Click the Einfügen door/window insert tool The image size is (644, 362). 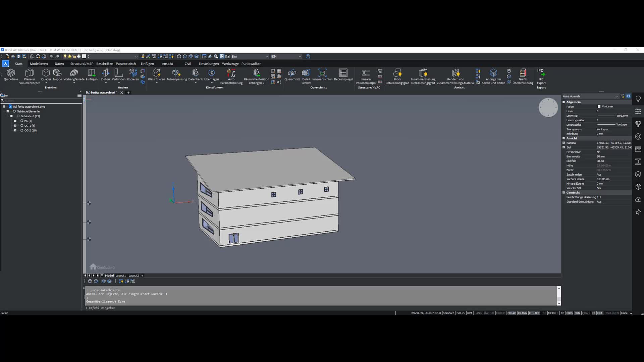[x=92, y=75]
